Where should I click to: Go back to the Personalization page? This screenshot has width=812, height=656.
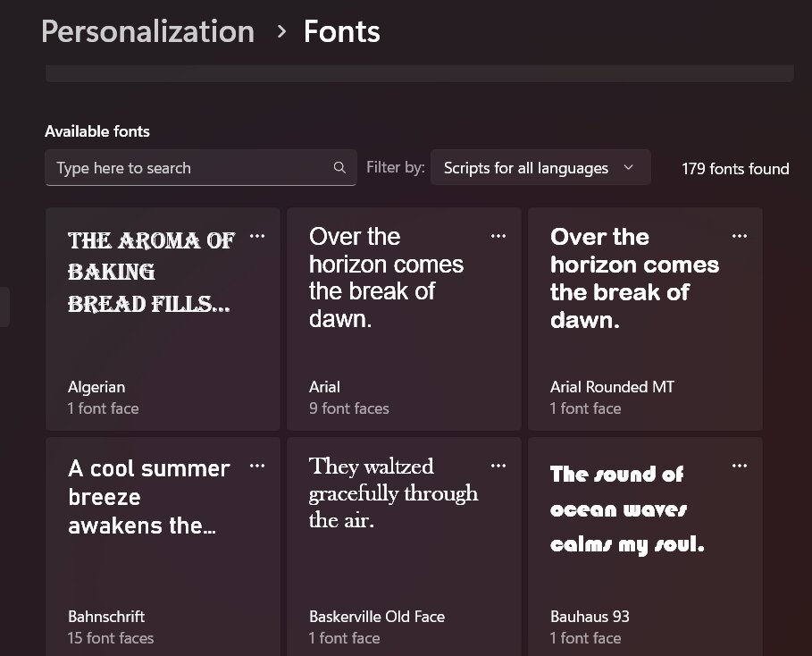pyautogui.click(x=147, y=31)
